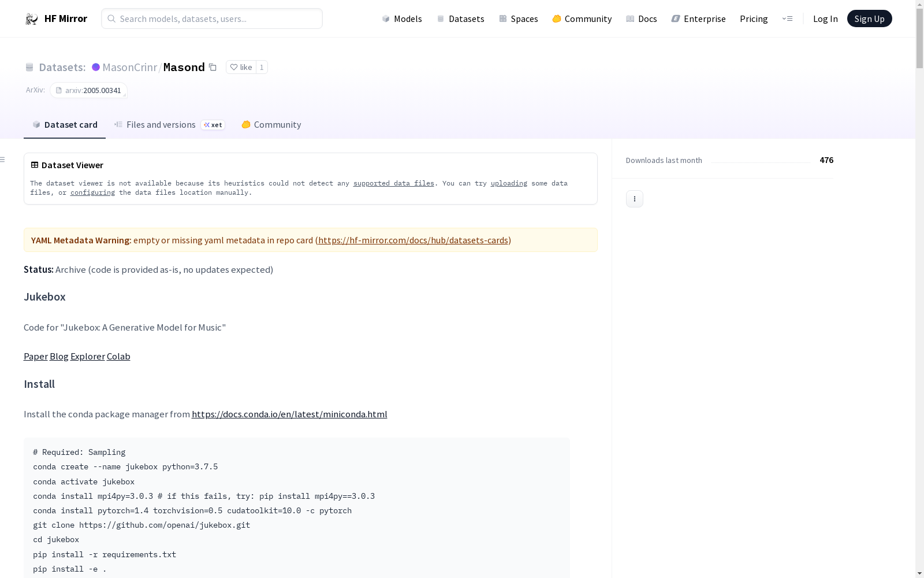Follow the uploading link in viewer notice
924x578 pixels.
509,183
